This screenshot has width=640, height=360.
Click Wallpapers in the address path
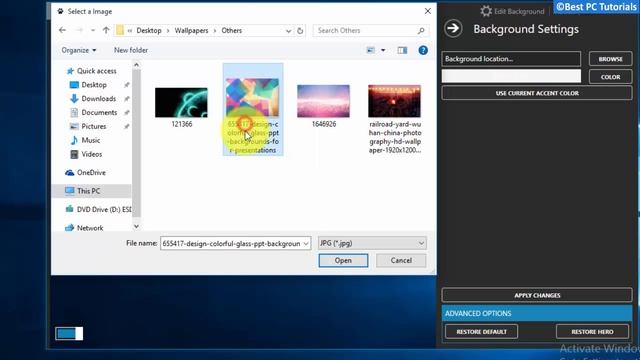point(191,31)
